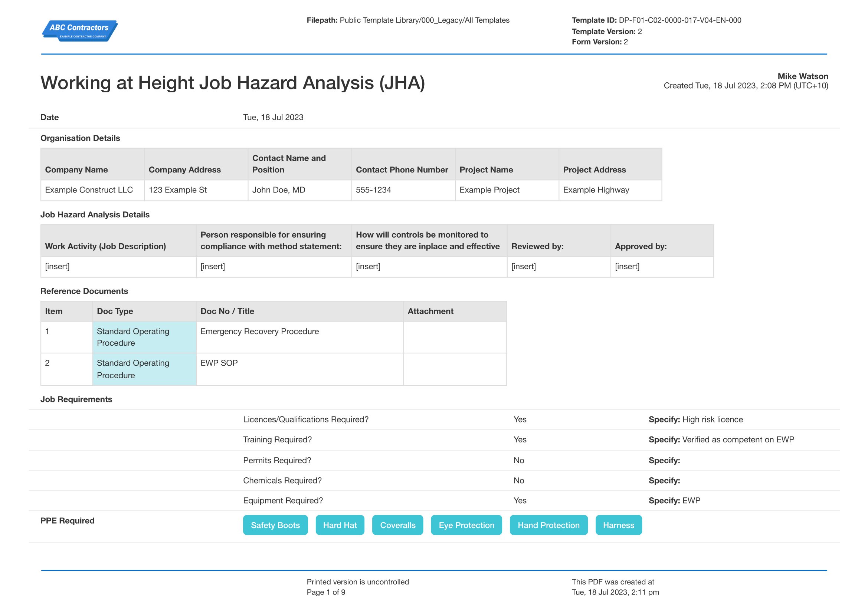Click the author name Mike Watson
The width and height of the screenshot is (868, 613).
803,76
